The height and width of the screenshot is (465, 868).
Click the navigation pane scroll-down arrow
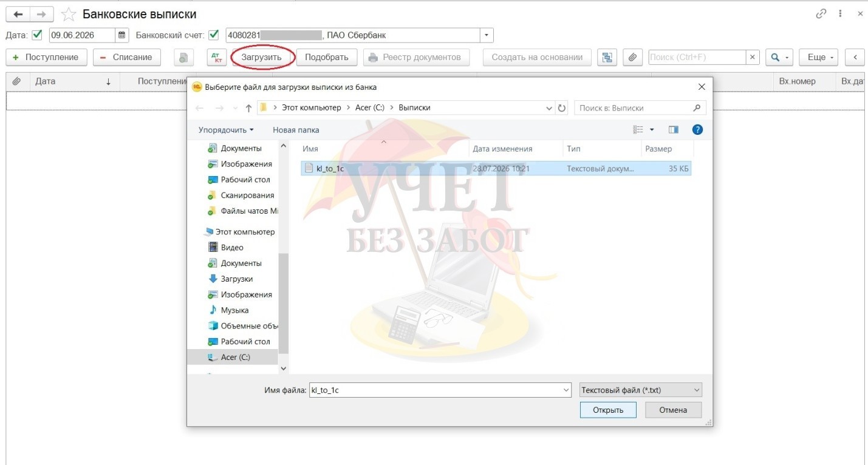(283, 368)
